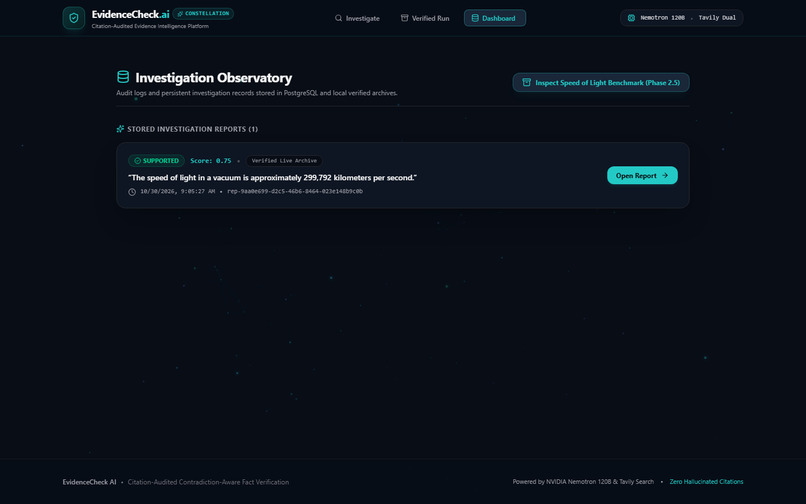
Task: Switch to the Verified Run tab
Action: [x=425, y=18]
